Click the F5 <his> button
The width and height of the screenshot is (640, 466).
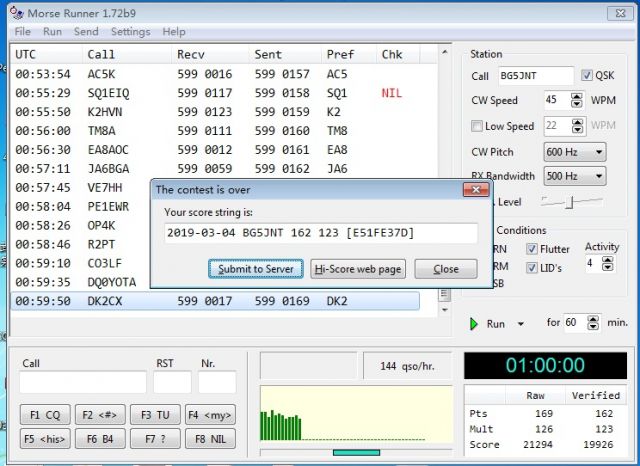45,439
